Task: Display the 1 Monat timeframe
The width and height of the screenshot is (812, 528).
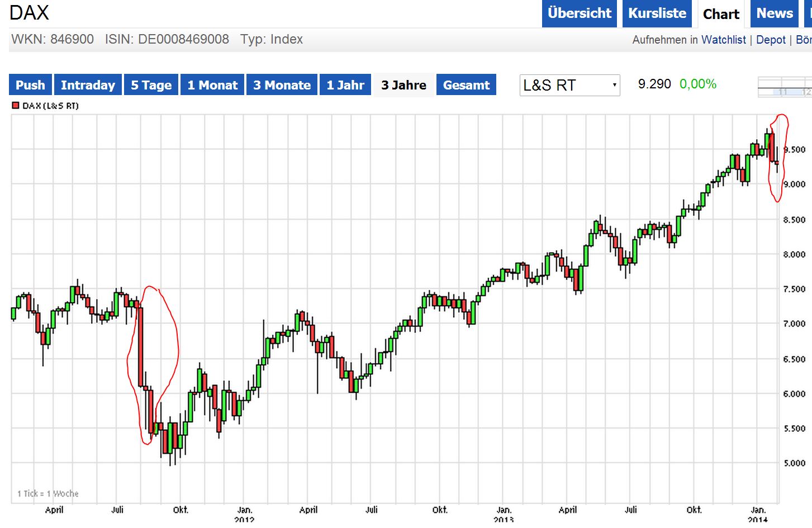Action: 212,84
